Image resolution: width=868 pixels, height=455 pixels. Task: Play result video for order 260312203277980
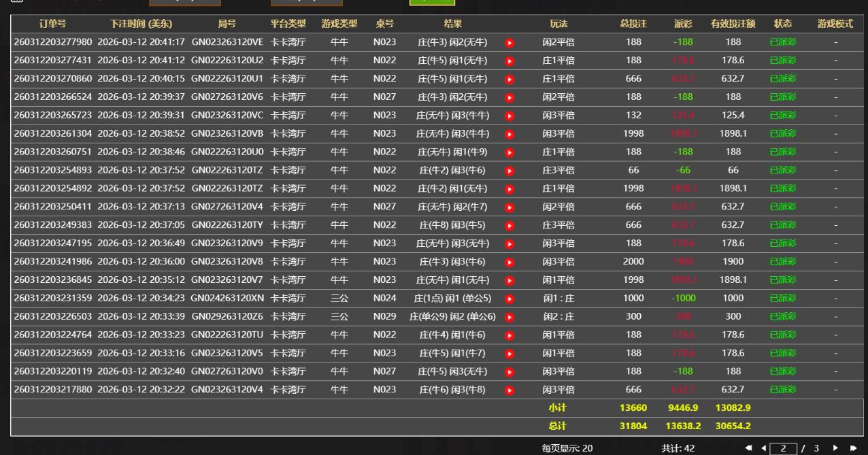[510, 42]
